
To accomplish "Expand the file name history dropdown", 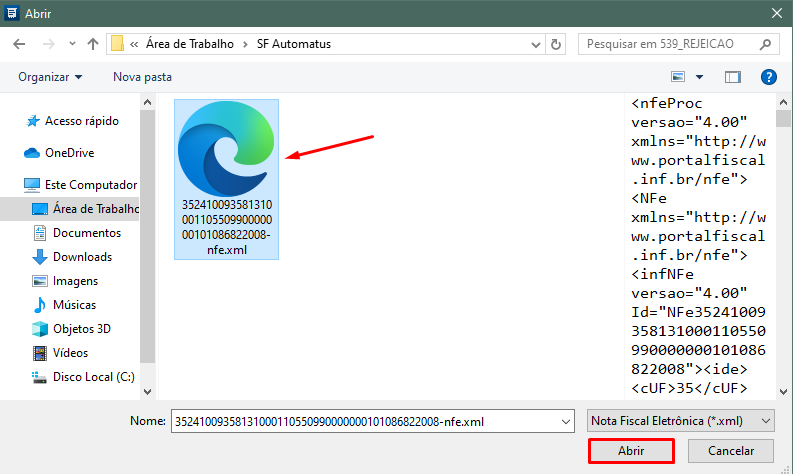I will [565, 421].
